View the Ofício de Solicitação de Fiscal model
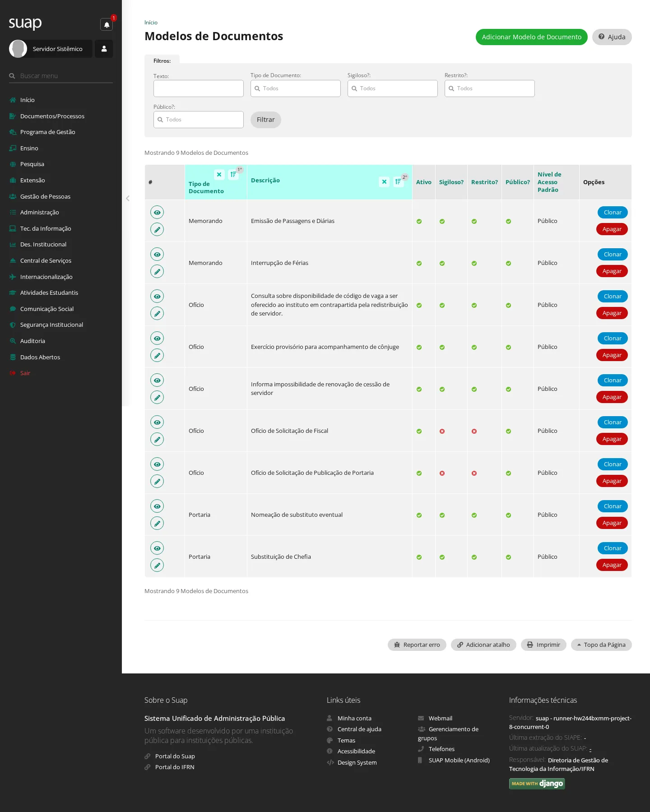Viewport: 650px width, 812px height. tap(157, 422)
